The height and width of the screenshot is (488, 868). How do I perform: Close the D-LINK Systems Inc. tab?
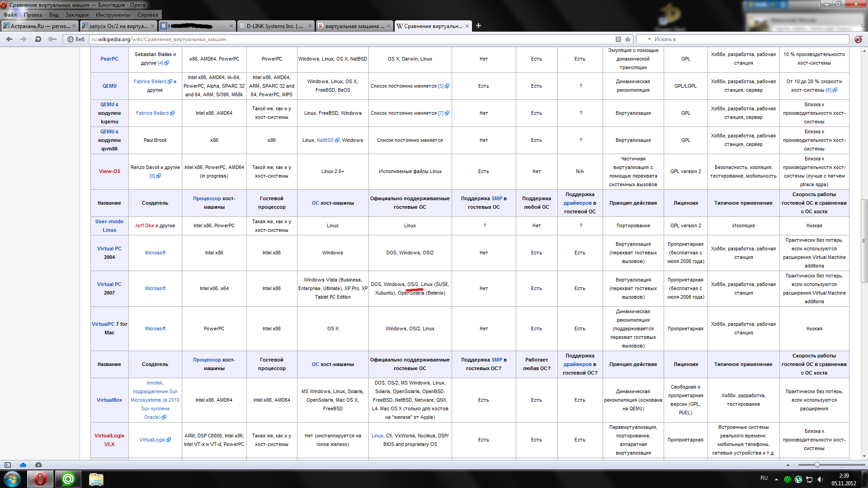pyautogui.click(x=310, y=26)
